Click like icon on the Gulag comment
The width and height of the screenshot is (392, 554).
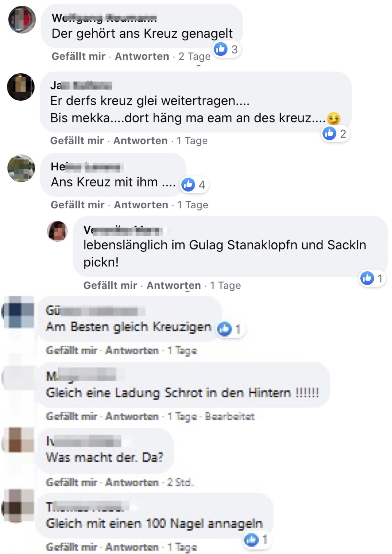[x=367, y=278]
